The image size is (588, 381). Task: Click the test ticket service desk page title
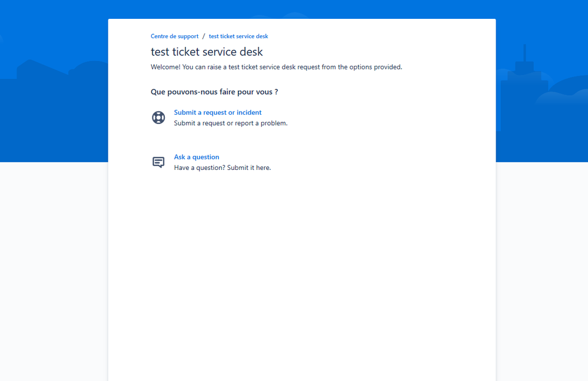(207, 52)
